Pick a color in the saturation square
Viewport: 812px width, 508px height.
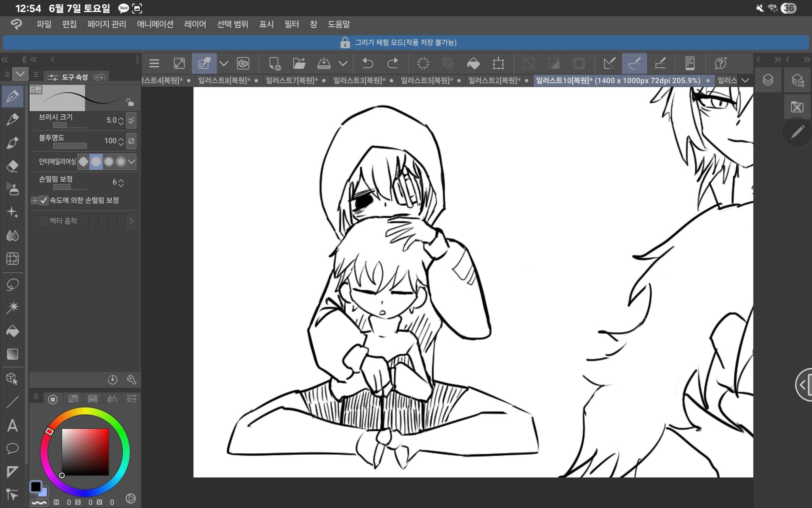85,452
